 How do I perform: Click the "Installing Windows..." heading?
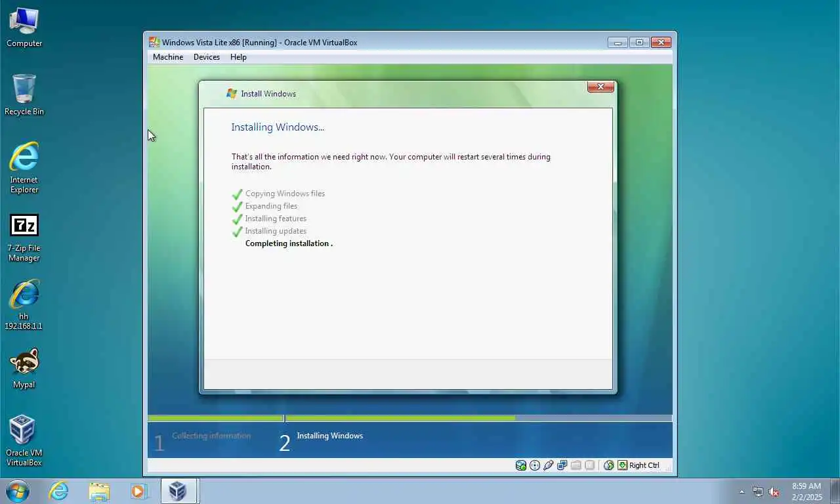pyautogui.click(x=278, y=127)
